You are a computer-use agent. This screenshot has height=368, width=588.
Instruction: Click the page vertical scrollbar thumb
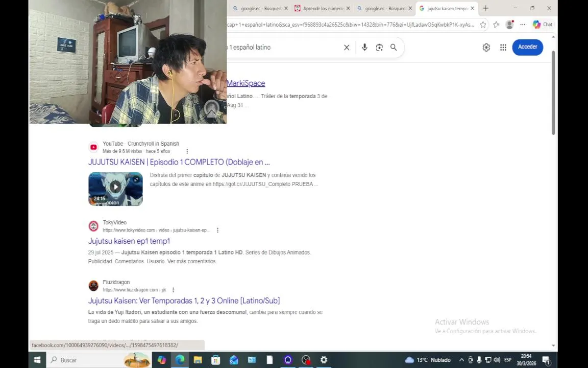pyautogui.click(x=553, y=93)
